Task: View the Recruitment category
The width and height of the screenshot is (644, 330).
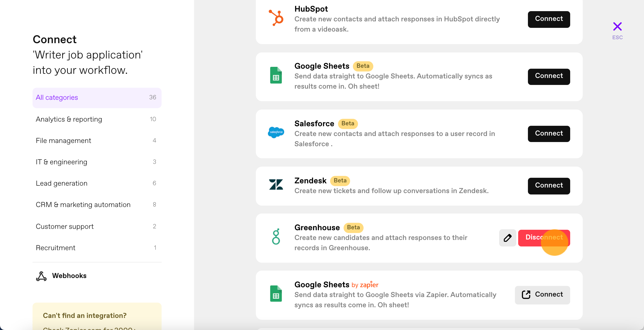Action: pyautogui.click(x=97, y=248)
